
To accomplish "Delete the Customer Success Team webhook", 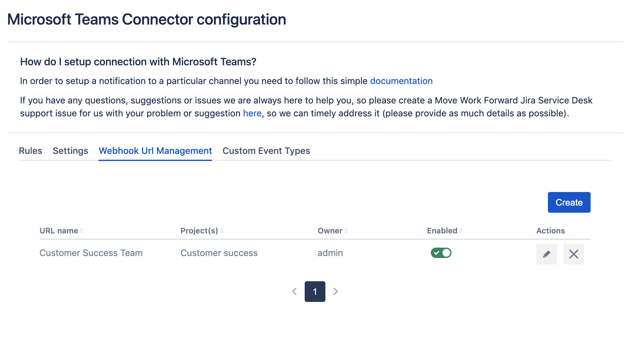I will point(573,254).
